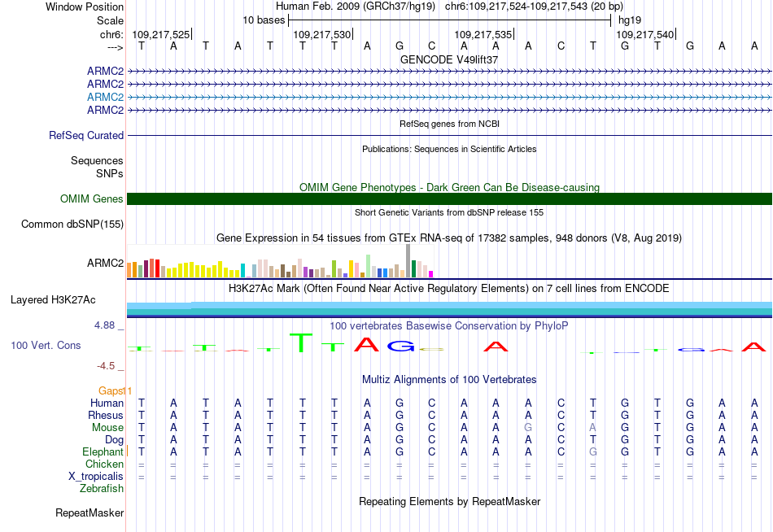This screenshot has width=773, height=532.
Task: Click the light blue H3K27Ac signal band
Action: pyautogui.click(x=449, y=306)
